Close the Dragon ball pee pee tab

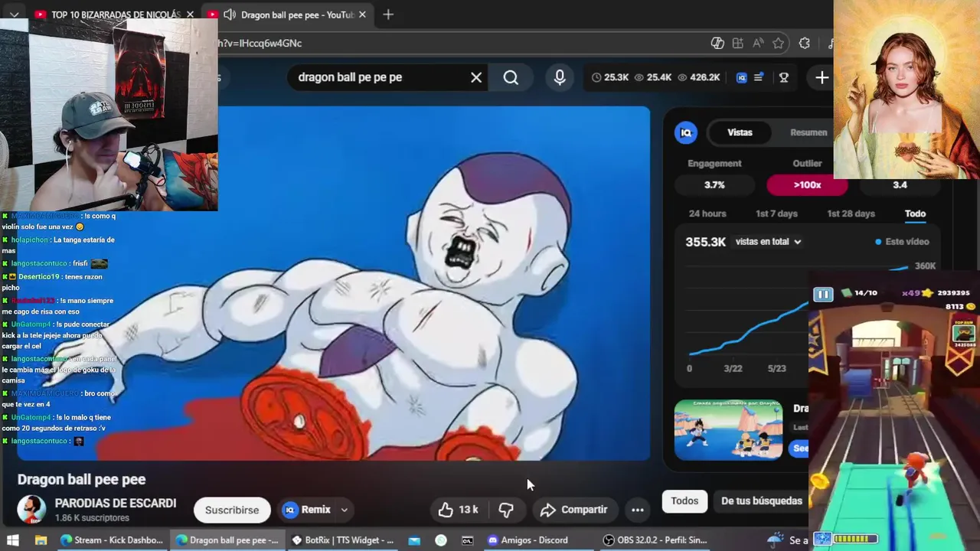point(362,15)
